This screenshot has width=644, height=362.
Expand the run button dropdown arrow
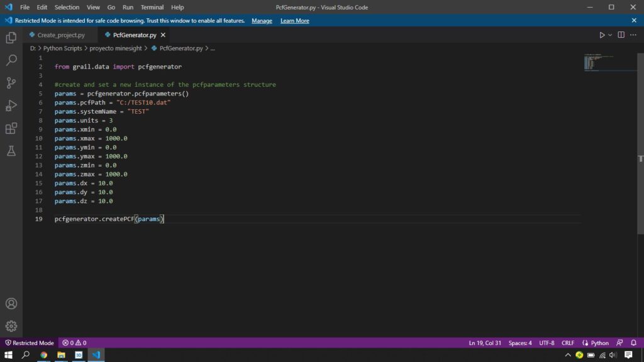609,35
